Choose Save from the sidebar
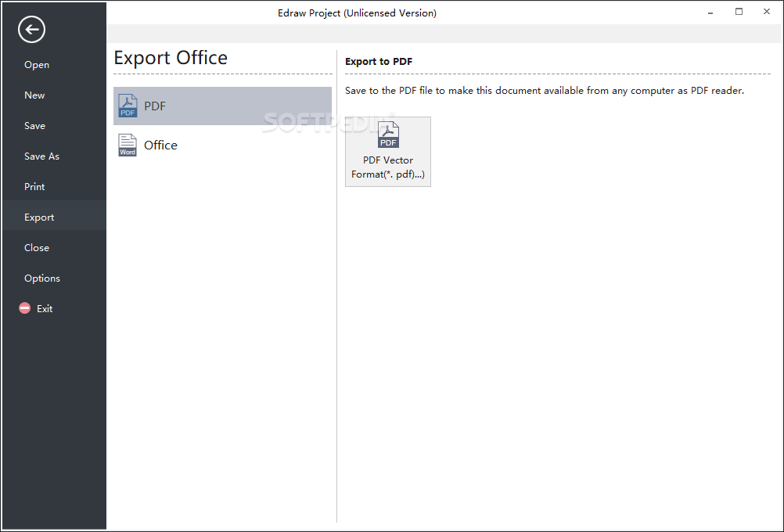The image size is (784, 532). click(34, 126)
